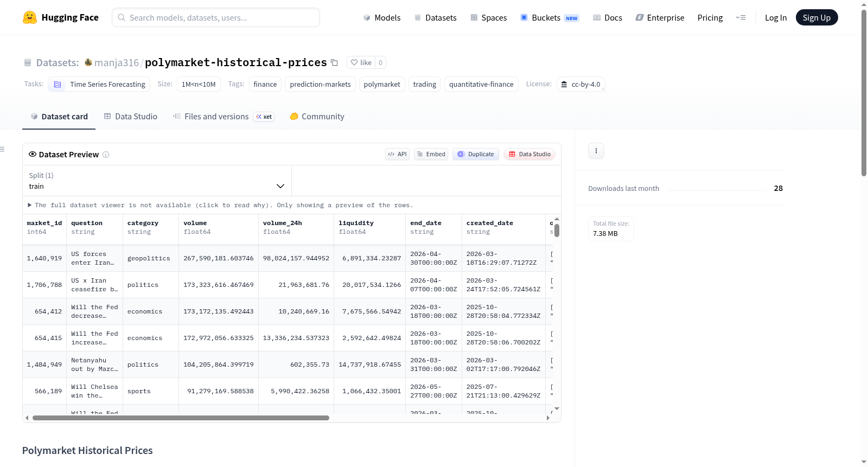868x467 pixels.
Task: Click the Hugging Face logo icon
Action: click(29, 17)
